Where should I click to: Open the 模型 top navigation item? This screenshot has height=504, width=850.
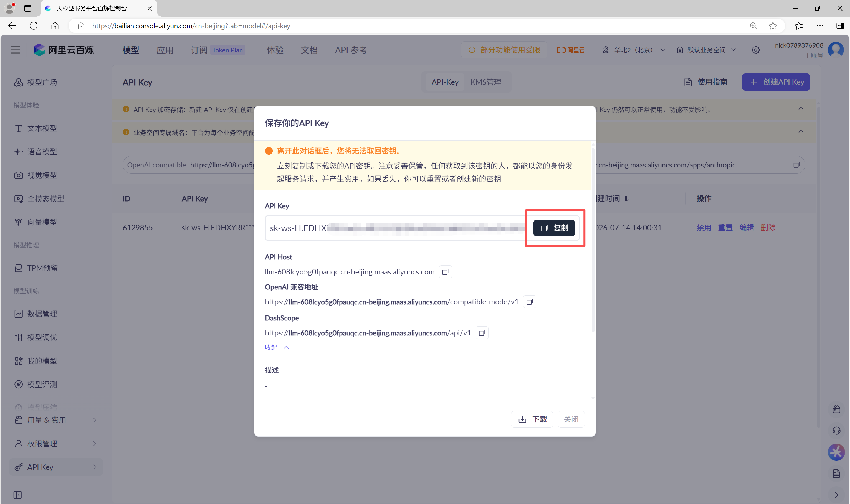coord(131,50)
